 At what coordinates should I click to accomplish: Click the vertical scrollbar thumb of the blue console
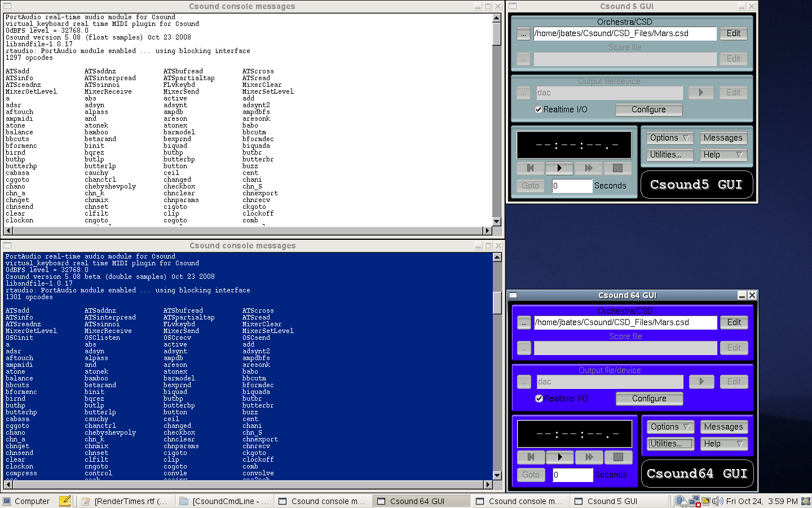(497, 303)
